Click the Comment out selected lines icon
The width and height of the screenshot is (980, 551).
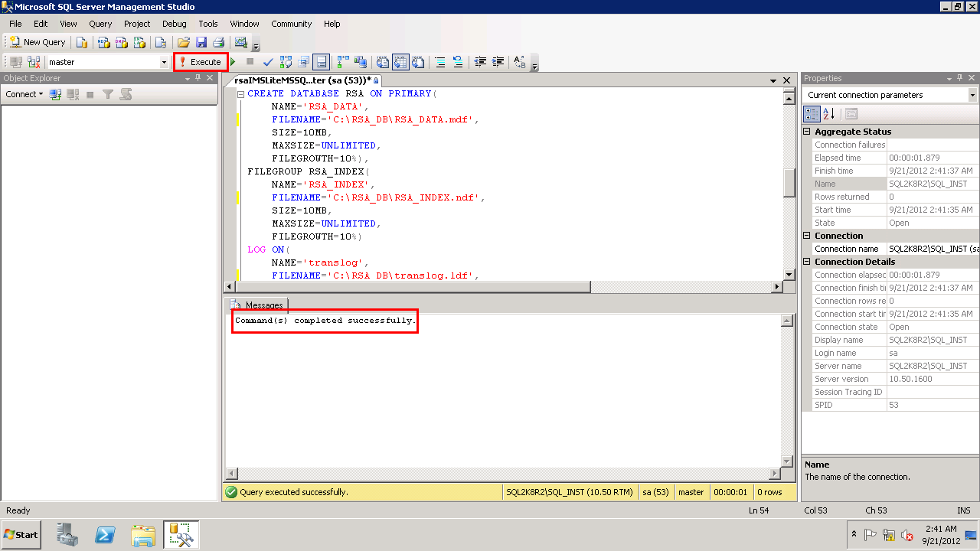point(440,62)
